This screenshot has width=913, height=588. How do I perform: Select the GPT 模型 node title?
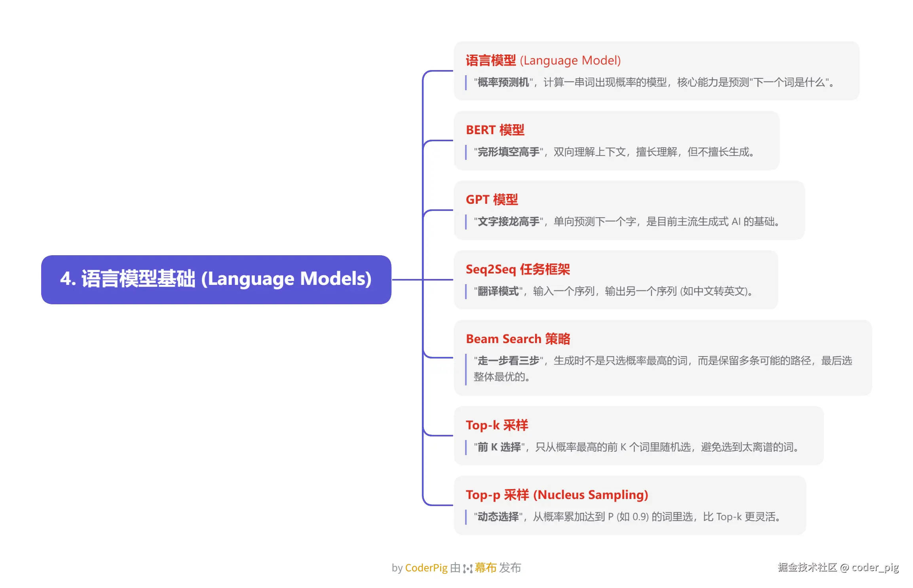click(x=492, y=200)
